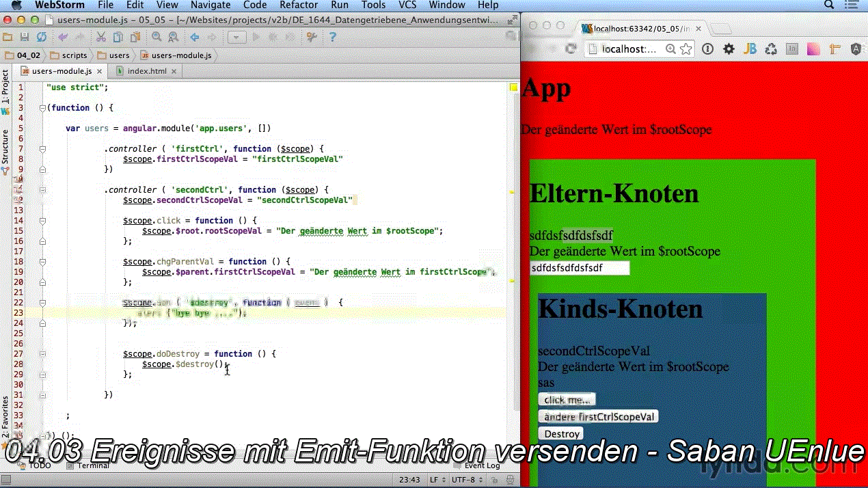
Task: Open the VCS menu
Action: [407, 5]
